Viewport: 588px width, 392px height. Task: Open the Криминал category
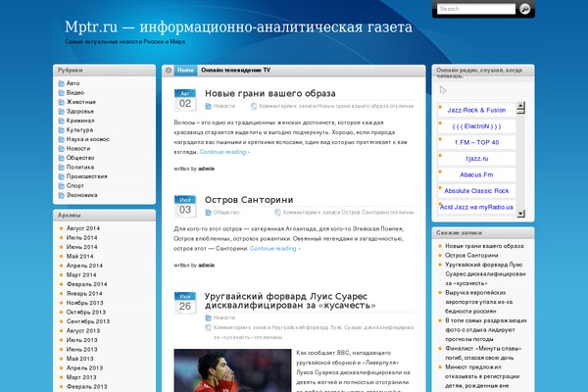coord(80,121)
